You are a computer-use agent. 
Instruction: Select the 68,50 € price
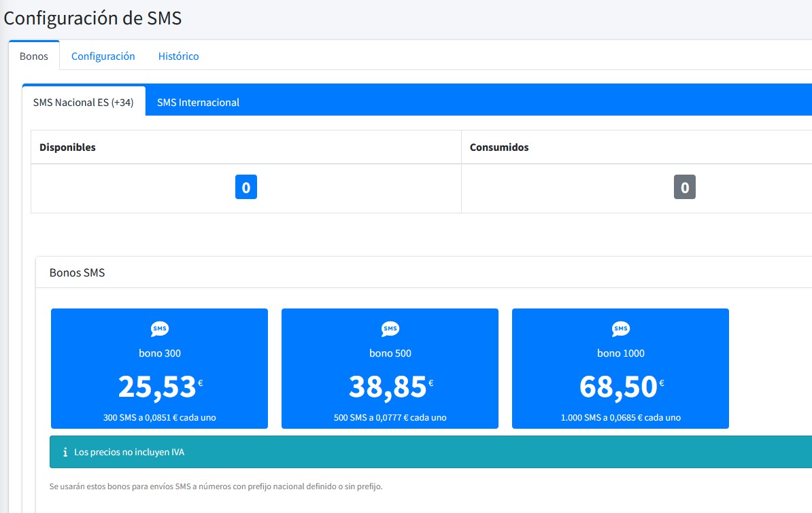[620, 386]
